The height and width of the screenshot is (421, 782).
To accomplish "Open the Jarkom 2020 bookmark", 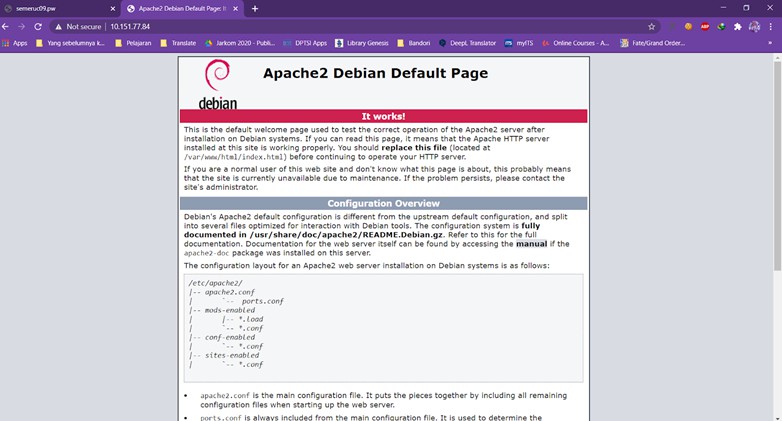I will pos(240,43).
